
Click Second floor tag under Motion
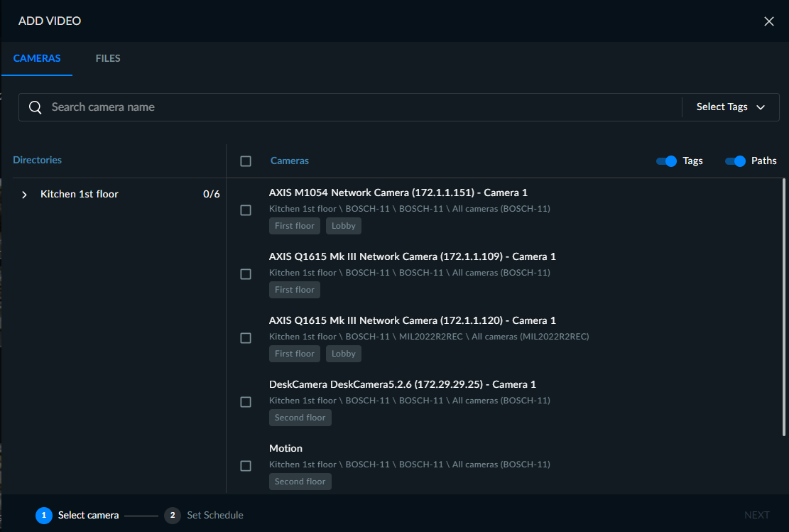click(x=300, y=481)
